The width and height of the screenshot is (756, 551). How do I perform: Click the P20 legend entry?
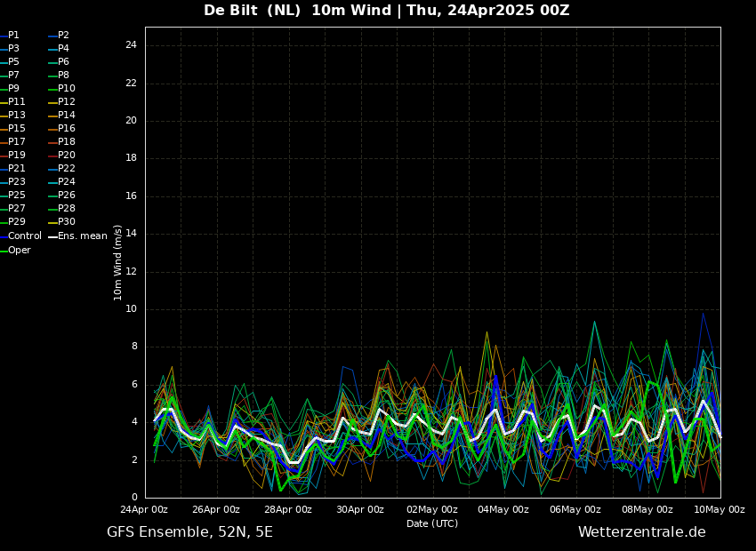coord(67,156)
